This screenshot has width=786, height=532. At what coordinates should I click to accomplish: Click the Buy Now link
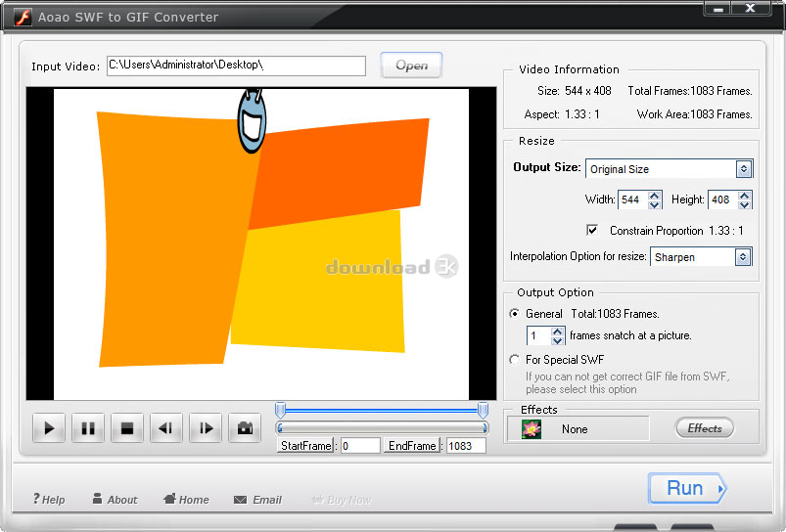pos(342,500)
